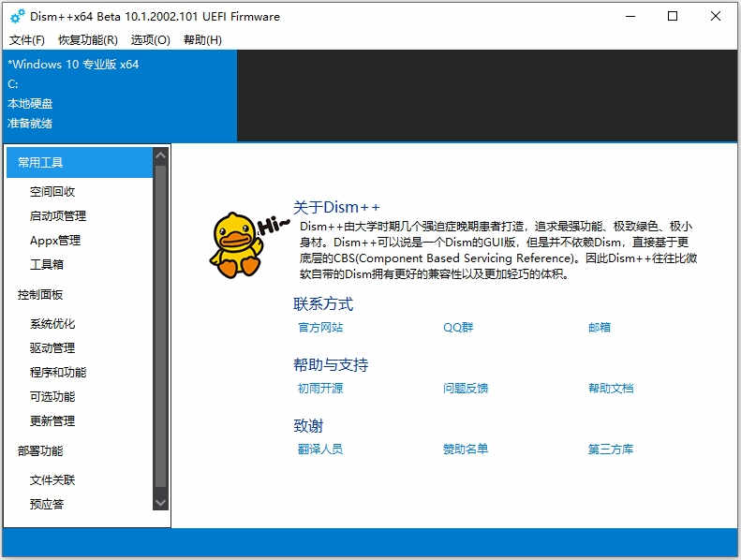Click the 常用工具 category header
Screen dimensions: 741x560
click(x=80, y=163)
